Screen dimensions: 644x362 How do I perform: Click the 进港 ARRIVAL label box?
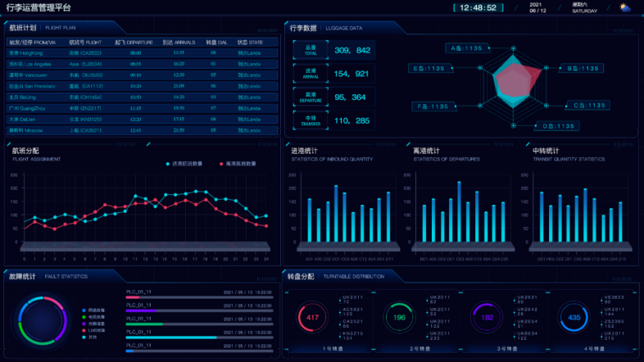[x=311, y=74]
